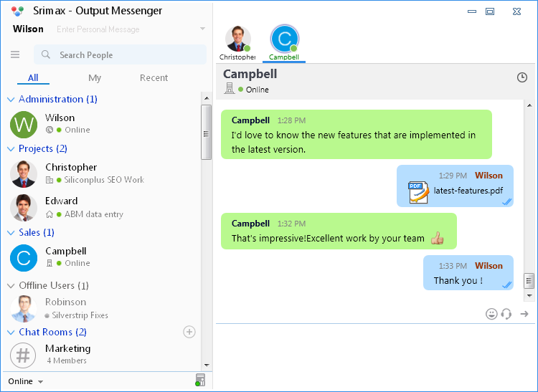Screen dimensions: 538x392
Task: Select the All contacts tab
Action: pyautogui.click(x=33, y=78)
